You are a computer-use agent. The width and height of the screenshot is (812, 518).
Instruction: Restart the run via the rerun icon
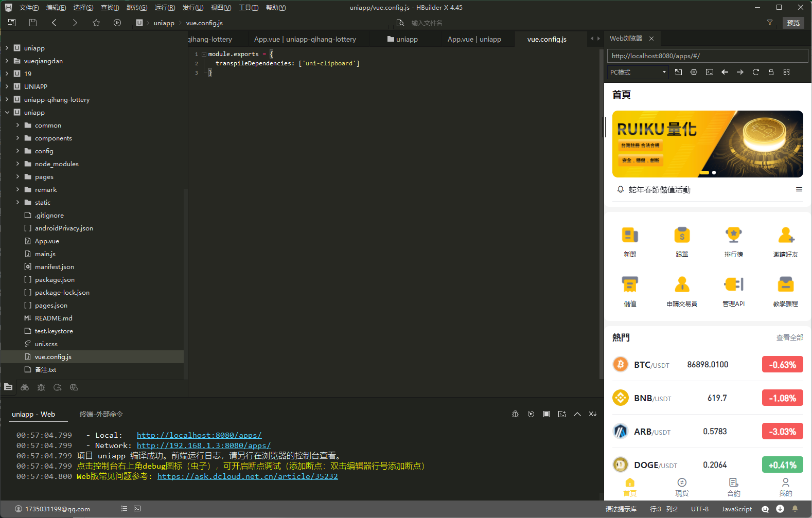coord(531,414)
